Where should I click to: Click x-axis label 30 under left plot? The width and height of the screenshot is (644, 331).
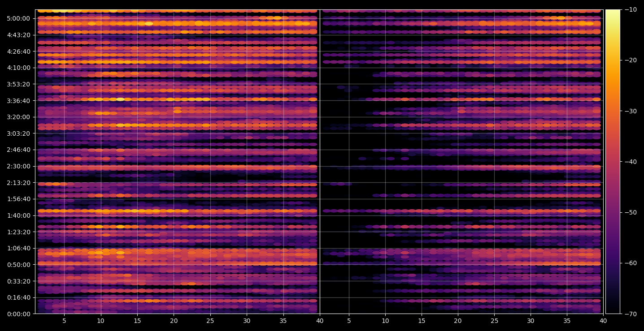click(247, 321)
